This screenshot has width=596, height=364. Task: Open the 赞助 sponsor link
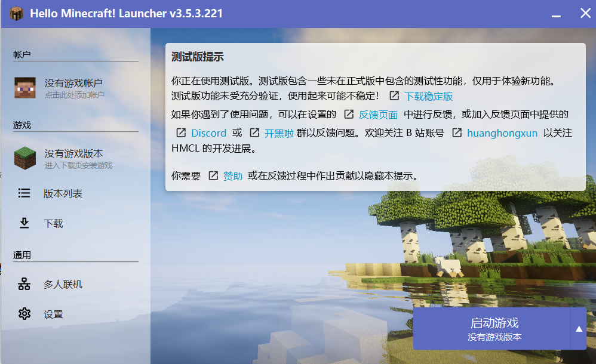(233, 176)
